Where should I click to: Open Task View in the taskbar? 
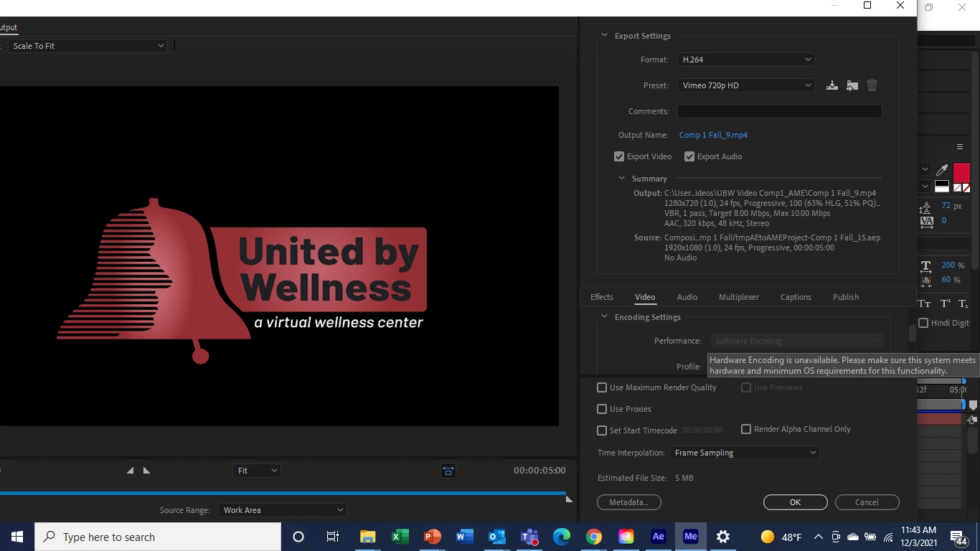click(x=333, y=537)
